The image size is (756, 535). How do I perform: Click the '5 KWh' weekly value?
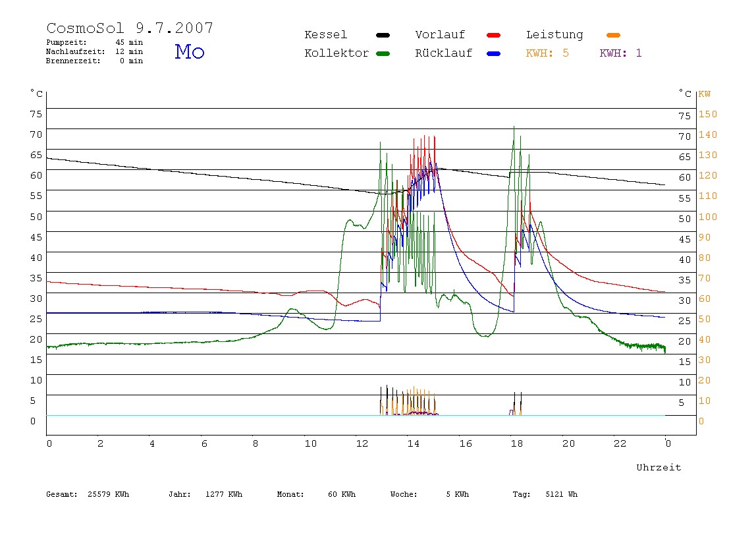pos(458,494)
